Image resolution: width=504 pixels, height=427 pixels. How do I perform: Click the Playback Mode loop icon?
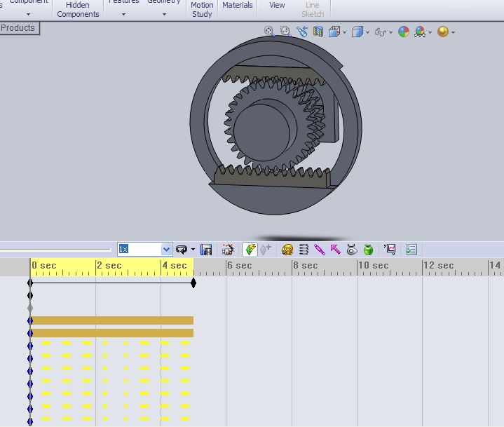(182, 250)
